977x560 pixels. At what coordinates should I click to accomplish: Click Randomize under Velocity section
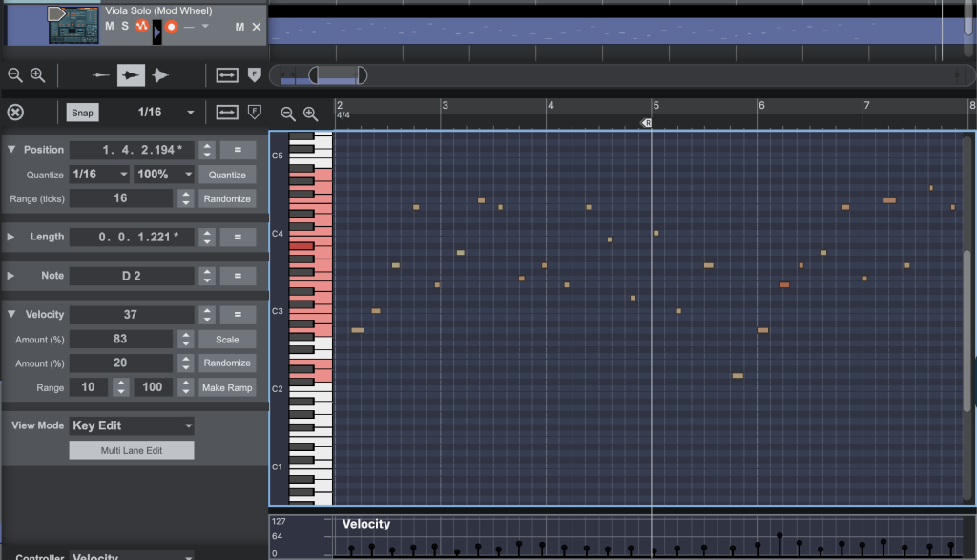(227, 363)
